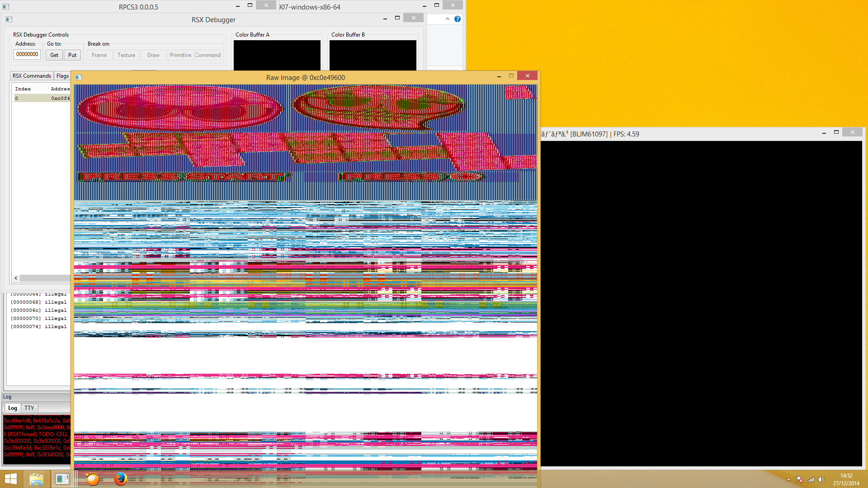Launch Firefox from the taskbar
868x488 pixels.
point(120,479)
